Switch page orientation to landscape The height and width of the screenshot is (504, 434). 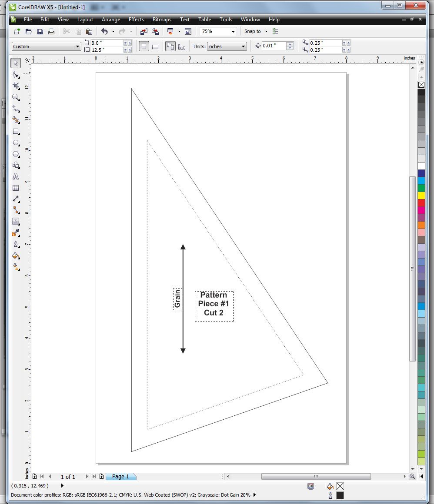tap(155, 46)
